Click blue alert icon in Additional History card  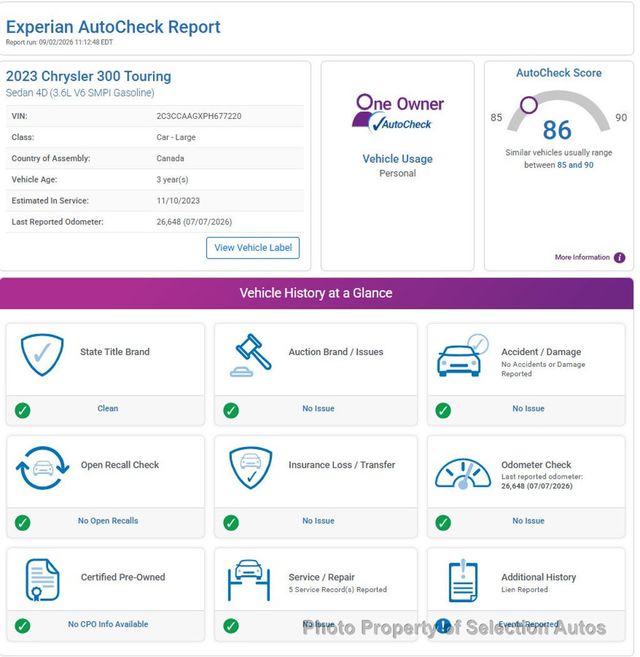pyautogui.click(x=443, y=626)
